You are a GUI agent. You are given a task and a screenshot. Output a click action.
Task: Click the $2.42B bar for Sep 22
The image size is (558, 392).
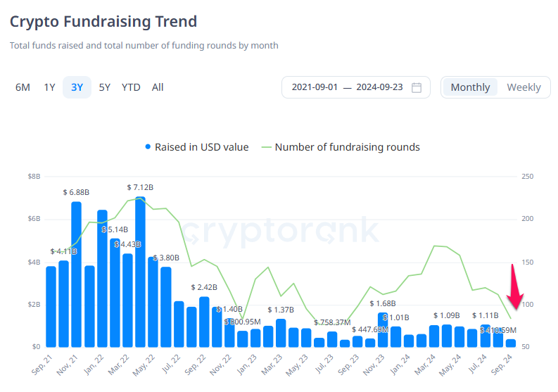(204, 322)
